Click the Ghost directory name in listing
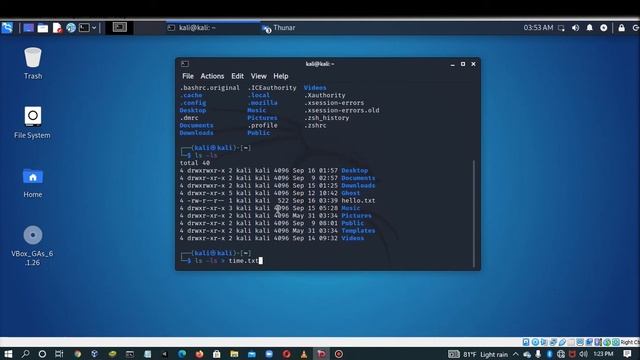This screenshot has height=360, width=640. [x=351, y=193]
